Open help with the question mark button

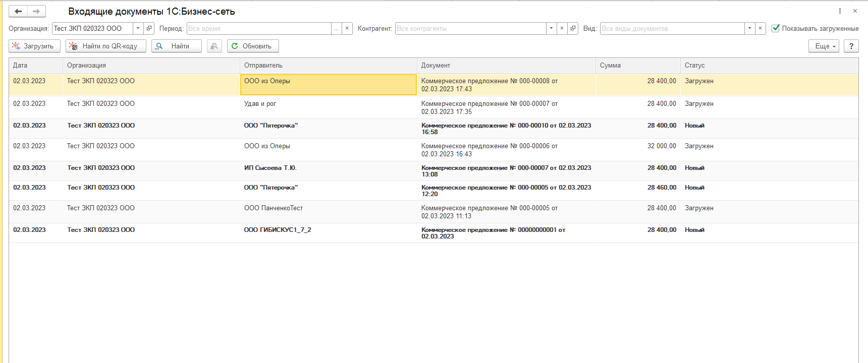pos(851,46)
